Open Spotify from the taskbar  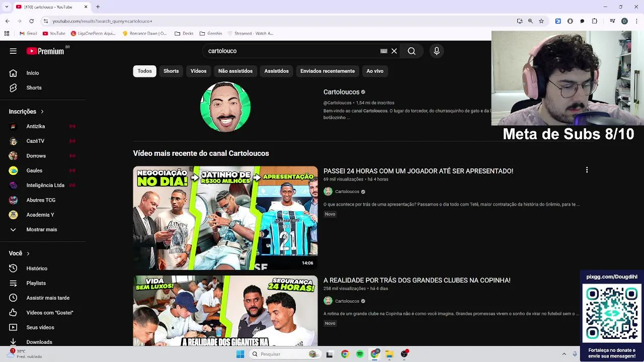point(360,354)
